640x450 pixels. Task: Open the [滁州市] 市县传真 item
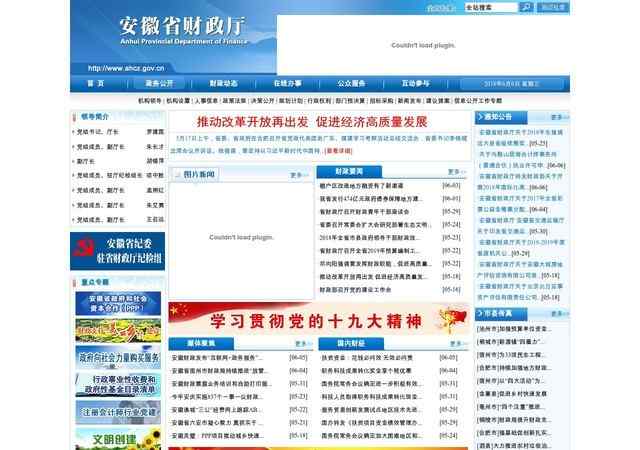coord(513,329)
